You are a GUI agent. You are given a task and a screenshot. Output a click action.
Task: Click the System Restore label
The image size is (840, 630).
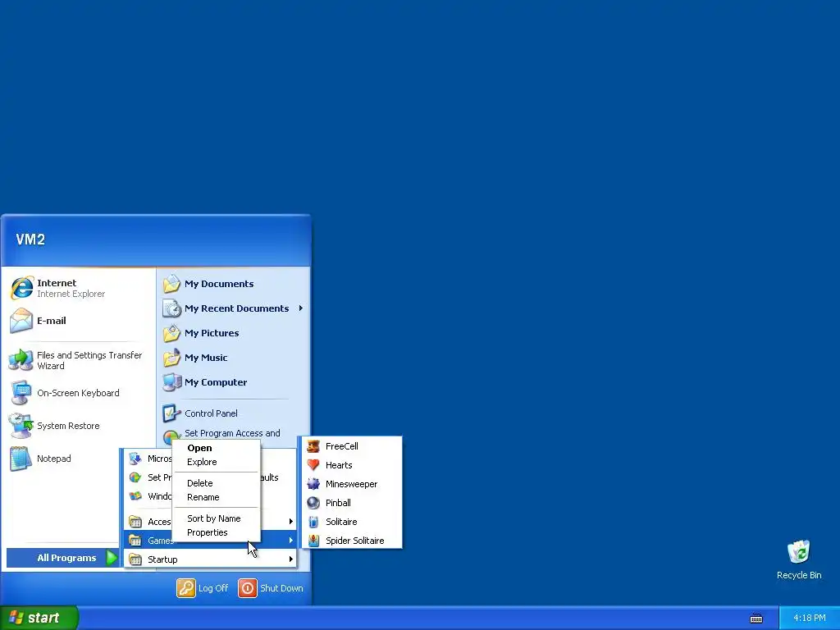tap(68, 426)
